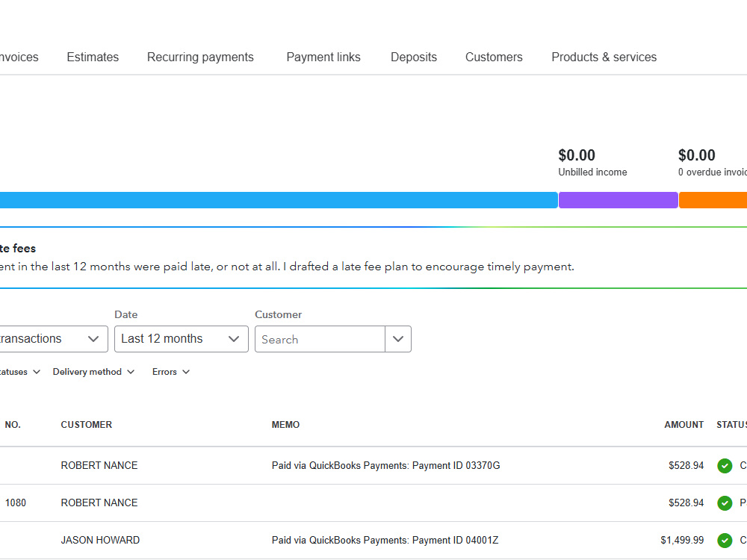
Task: Sort by NO. column header
Action: pyautogui.click(x=13, y=425)
